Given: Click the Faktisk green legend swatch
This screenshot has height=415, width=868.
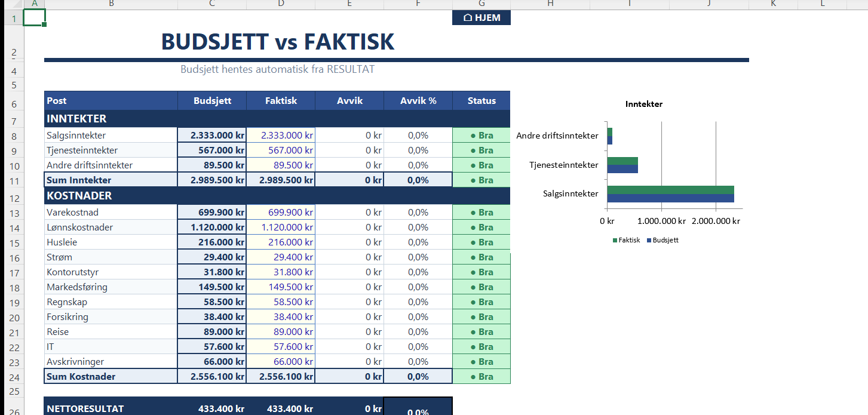Looking at the screenshot, I should [615, 240].
